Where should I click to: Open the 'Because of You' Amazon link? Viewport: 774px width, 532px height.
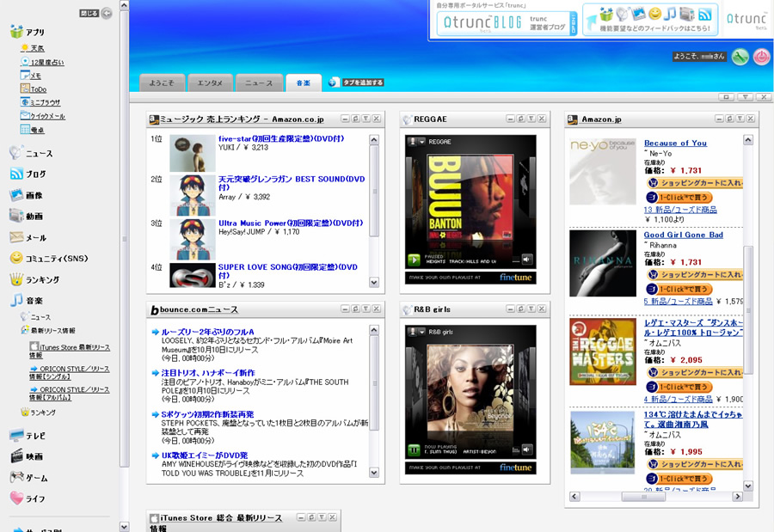click(675, 144)
